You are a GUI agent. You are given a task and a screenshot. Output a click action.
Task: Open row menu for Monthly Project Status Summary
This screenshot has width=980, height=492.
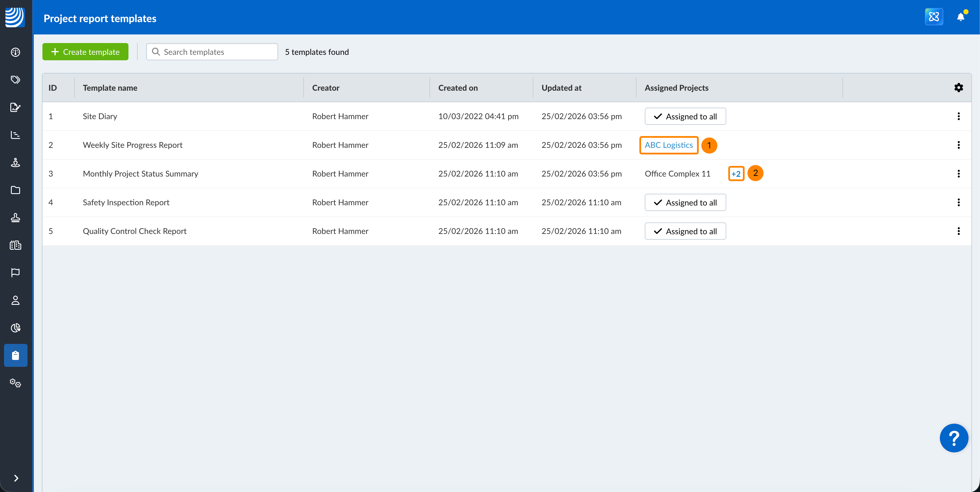pyautogui.click(x=958, y=174)
